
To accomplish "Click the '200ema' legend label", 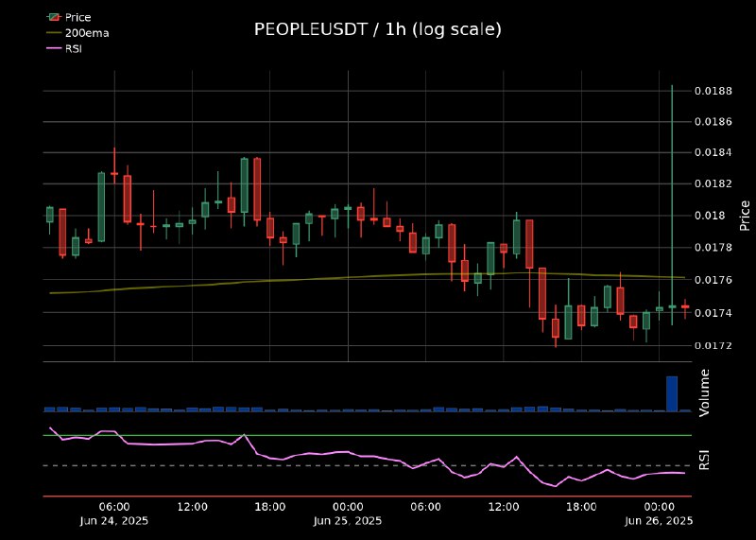I will point(87,33).
